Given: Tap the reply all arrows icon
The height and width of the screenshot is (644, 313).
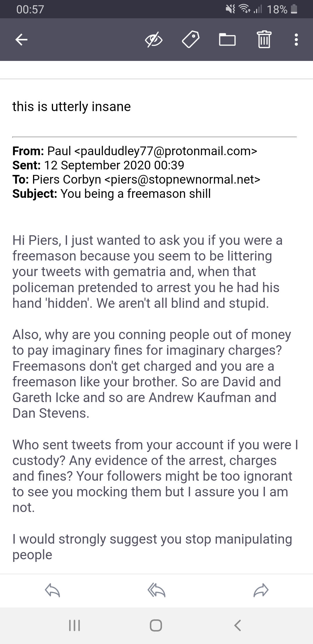Looking at the screenshot, I should click(x=156, y=590).
